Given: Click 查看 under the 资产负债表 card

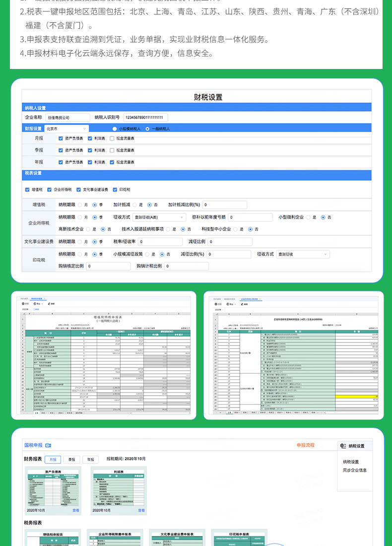Looking at the screenshot, I should tap(76, 510).
